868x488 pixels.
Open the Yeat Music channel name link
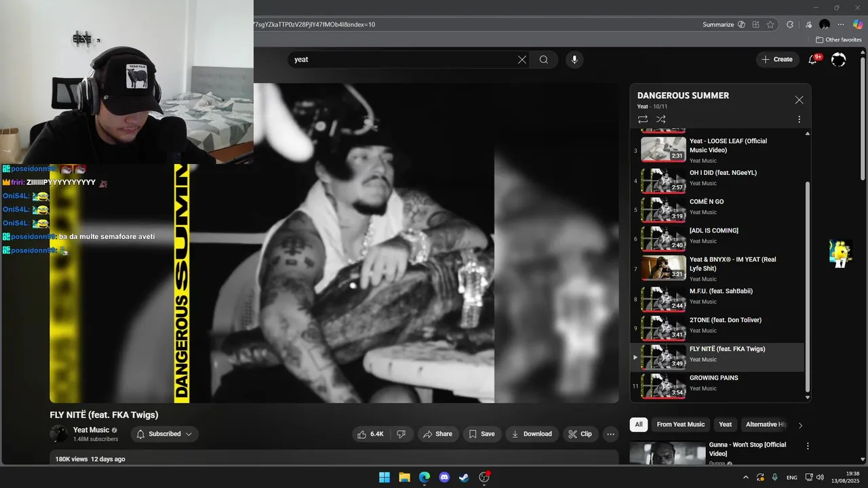pyautogui.click(x=91, y=430)
